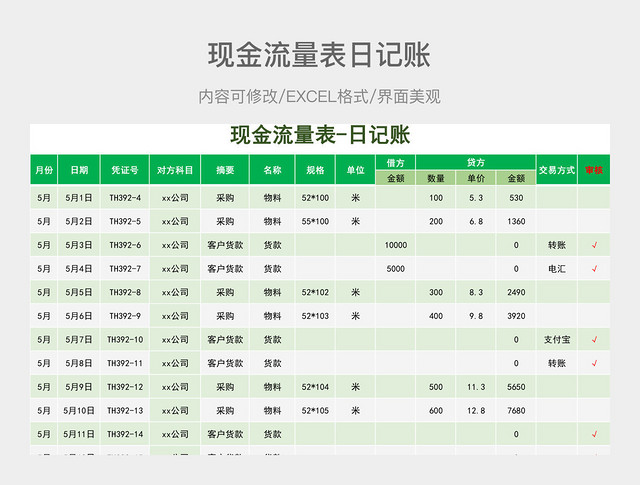Select voucher cell TH392-7
Viewport: 640px width, 485px height.
coord(125,269)
